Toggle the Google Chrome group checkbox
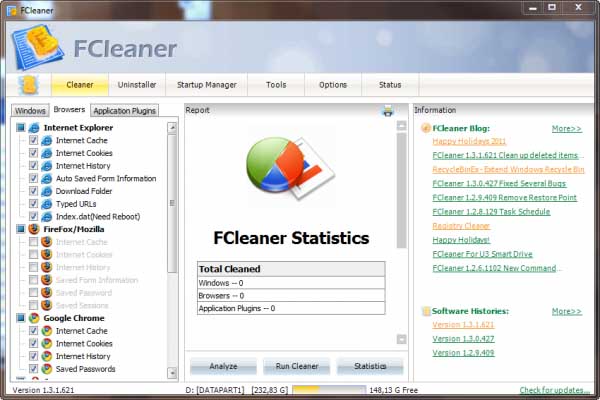 21,318
